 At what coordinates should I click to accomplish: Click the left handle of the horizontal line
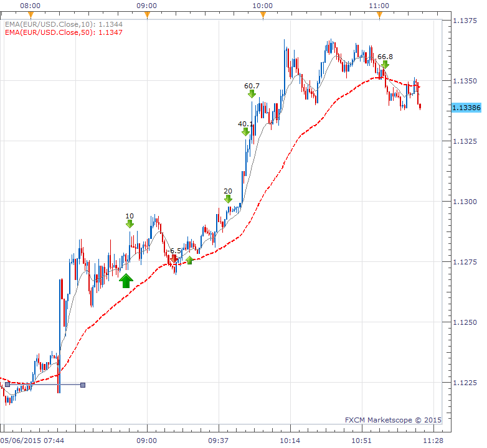click(7, 385)
